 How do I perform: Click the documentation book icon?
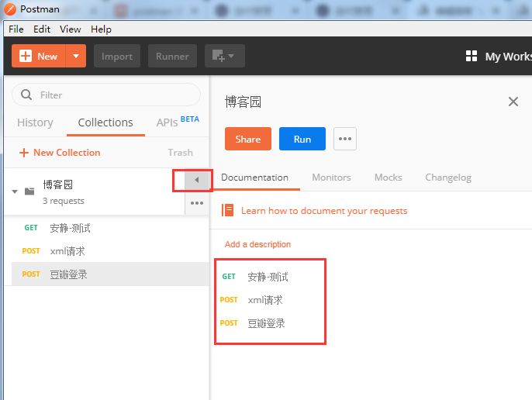(228, 210)
